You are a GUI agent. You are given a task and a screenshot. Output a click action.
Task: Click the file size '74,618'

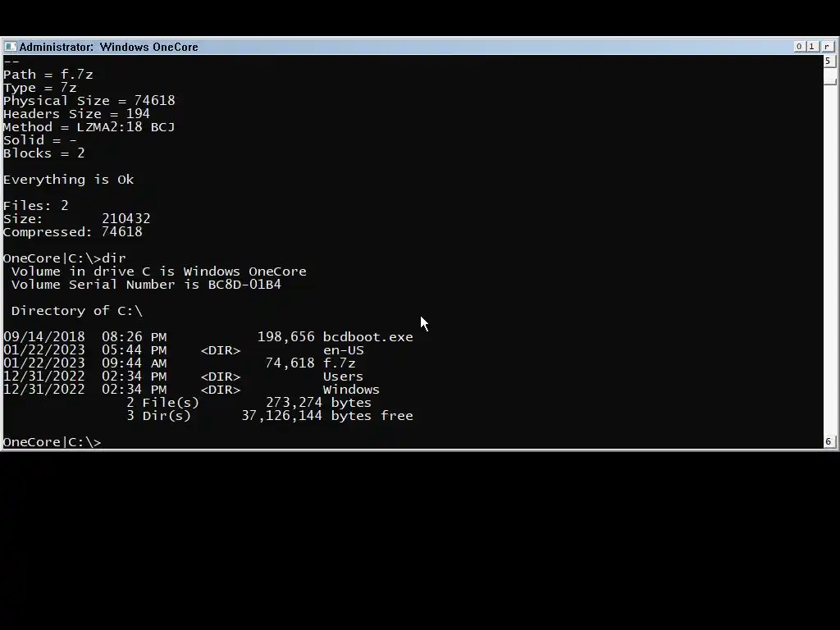point(290,363)
